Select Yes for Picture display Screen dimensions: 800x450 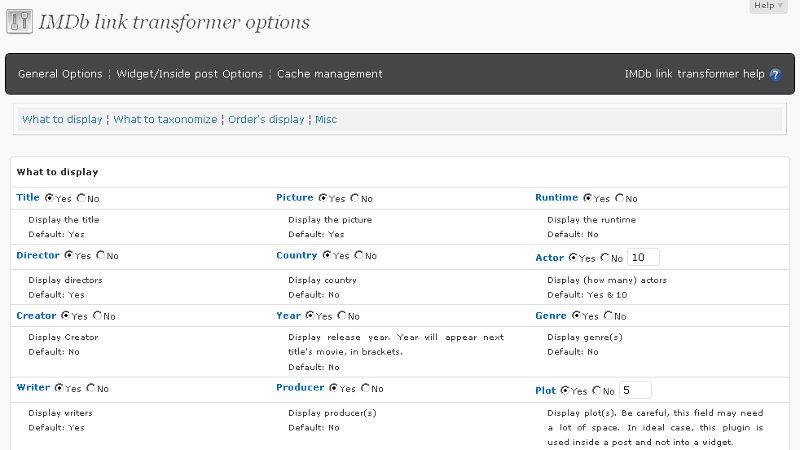tap(323, 197)
